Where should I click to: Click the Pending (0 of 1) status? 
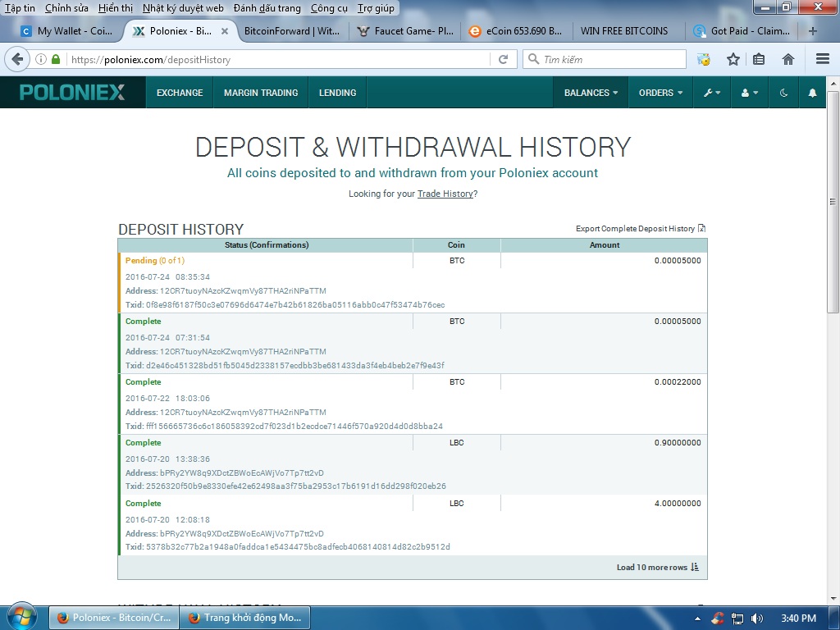pyautogui.click(x=155, y=260)
